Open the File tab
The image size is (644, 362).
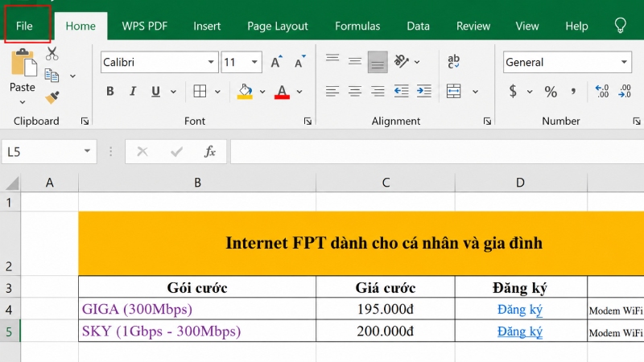click(24, 26)
